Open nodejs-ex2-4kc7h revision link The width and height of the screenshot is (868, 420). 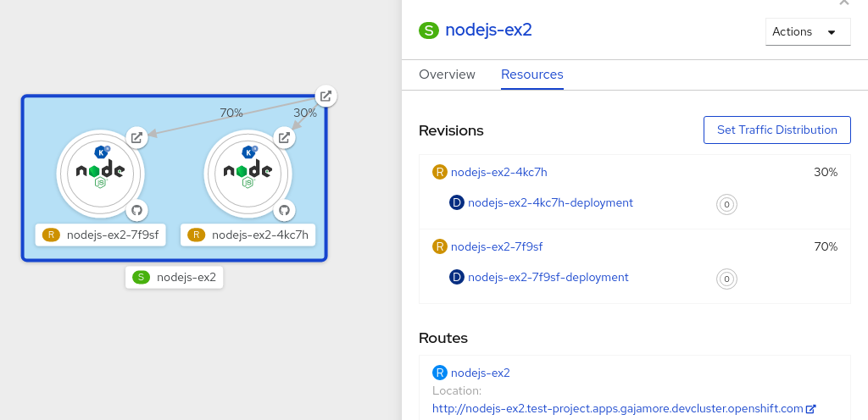pyautogui.click(x=498, y=172)
